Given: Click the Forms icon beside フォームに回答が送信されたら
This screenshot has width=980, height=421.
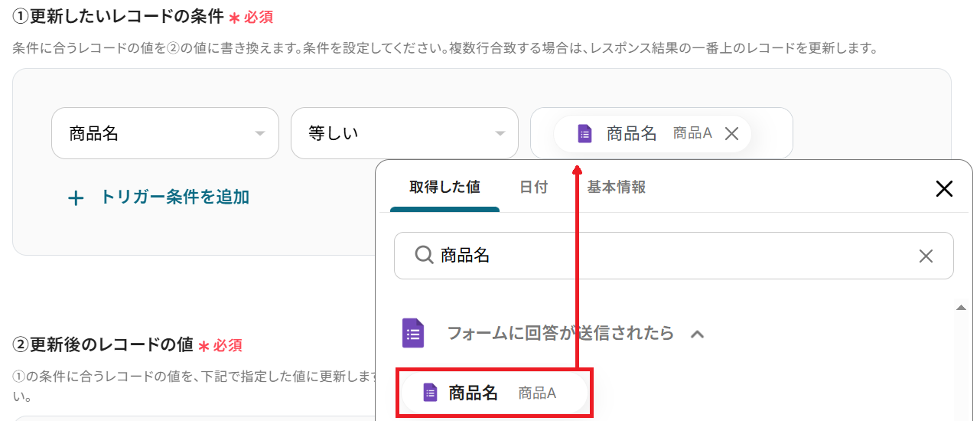Looking at the screenshot, I should point(413,333).
